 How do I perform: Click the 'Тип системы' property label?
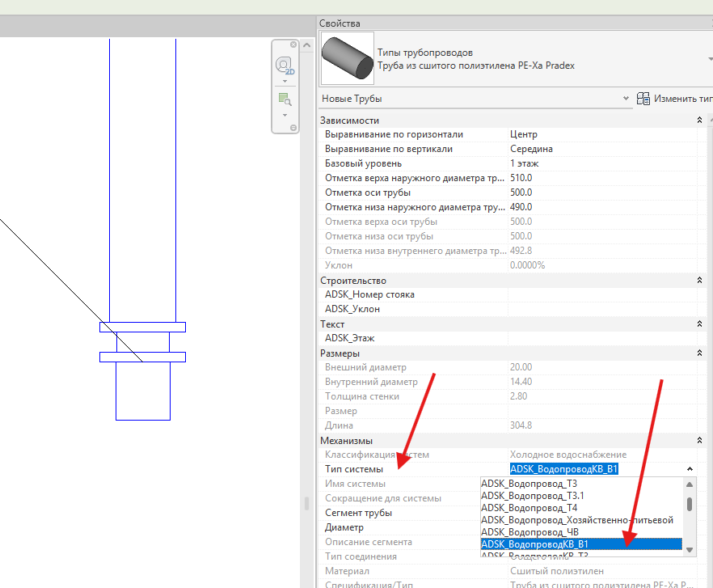click(354, 469)
